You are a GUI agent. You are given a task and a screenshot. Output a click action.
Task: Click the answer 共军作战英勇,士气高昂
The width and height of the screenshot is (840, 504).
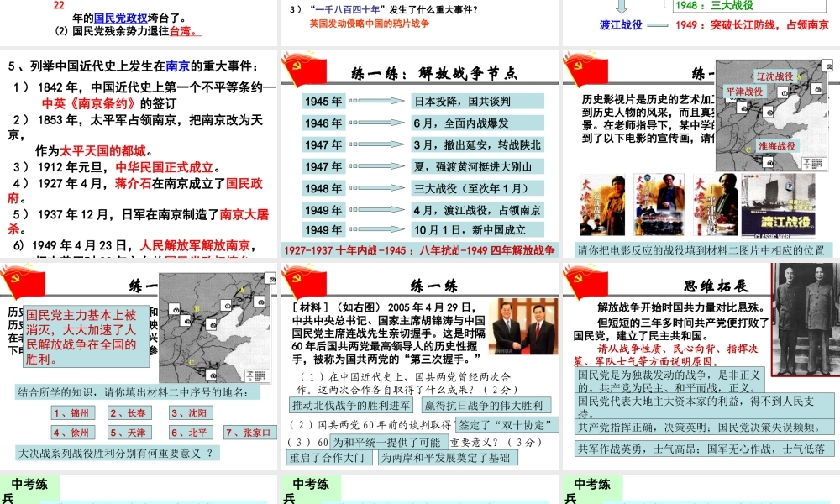(x=705, y=449)
